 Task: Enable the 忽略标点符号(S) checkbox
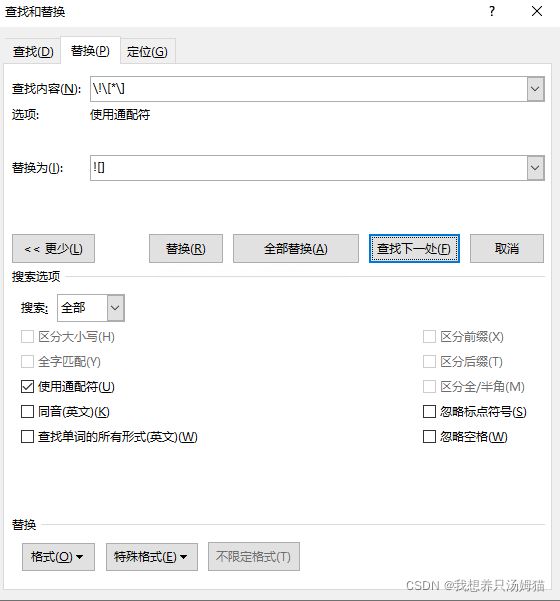tap(429, 412)
